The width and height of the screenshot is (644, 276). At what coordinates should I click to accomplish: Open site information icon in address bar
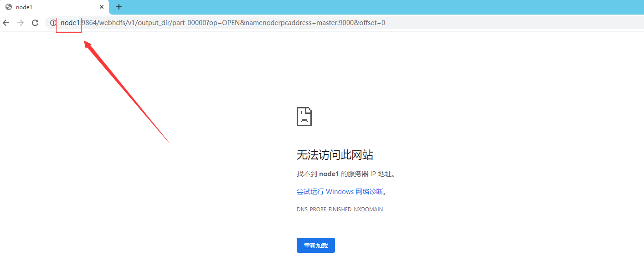53,23
